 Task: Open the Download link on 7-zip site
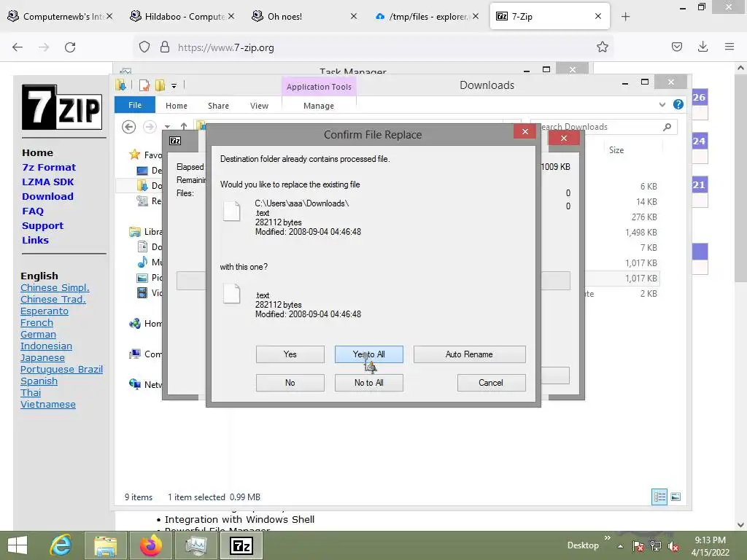(47, 196)
